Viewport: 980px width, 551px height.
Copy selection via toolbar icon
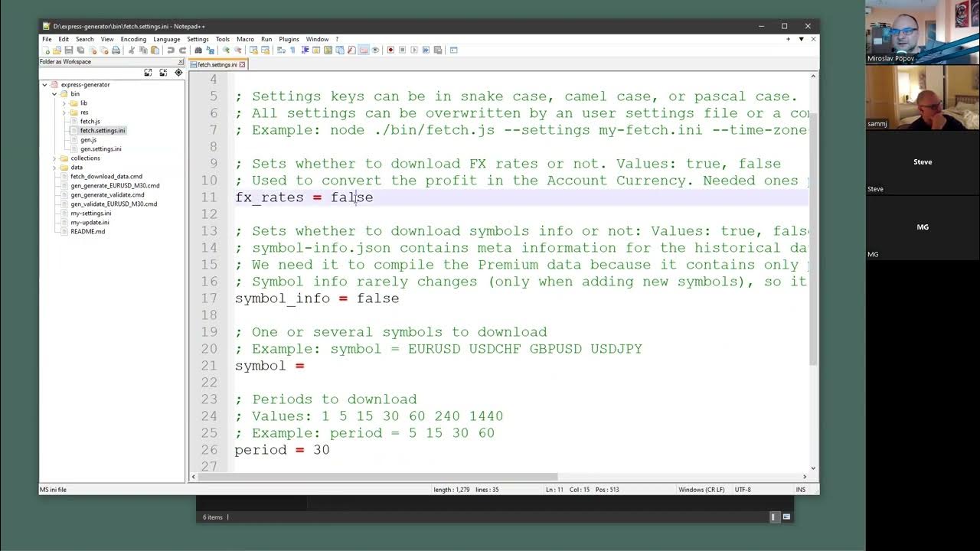click(144, 51)
